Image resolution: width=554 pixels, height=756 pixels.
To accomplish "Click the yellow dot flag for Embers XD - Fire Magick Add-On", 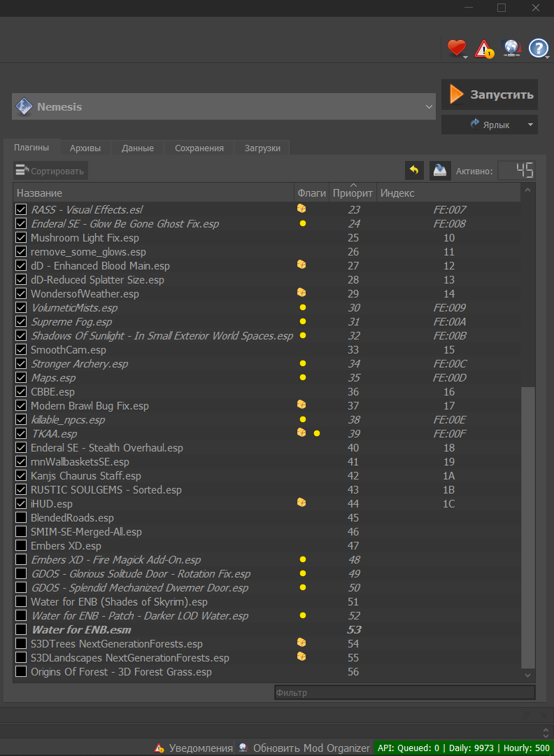I will [303, 559].
